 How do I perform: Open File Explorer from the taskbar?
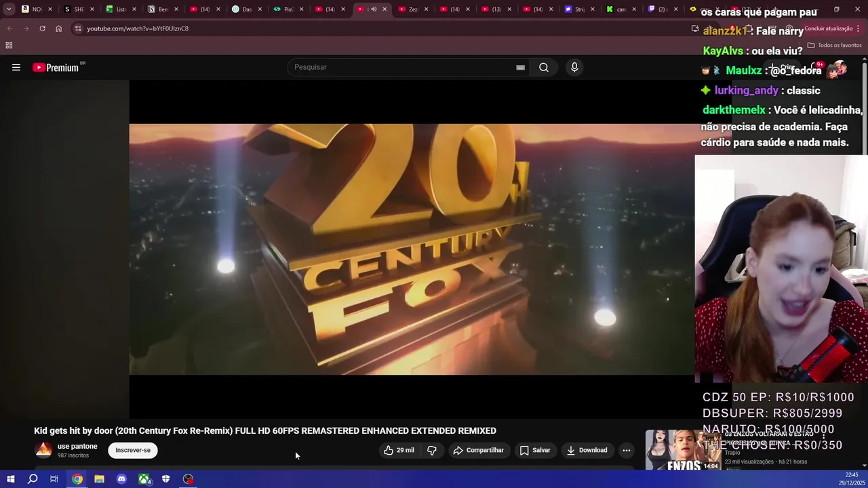tap(99, 479)
